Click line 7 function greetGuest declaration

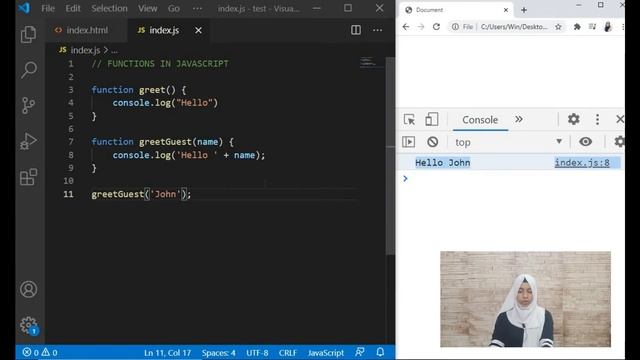pos(162,142)
